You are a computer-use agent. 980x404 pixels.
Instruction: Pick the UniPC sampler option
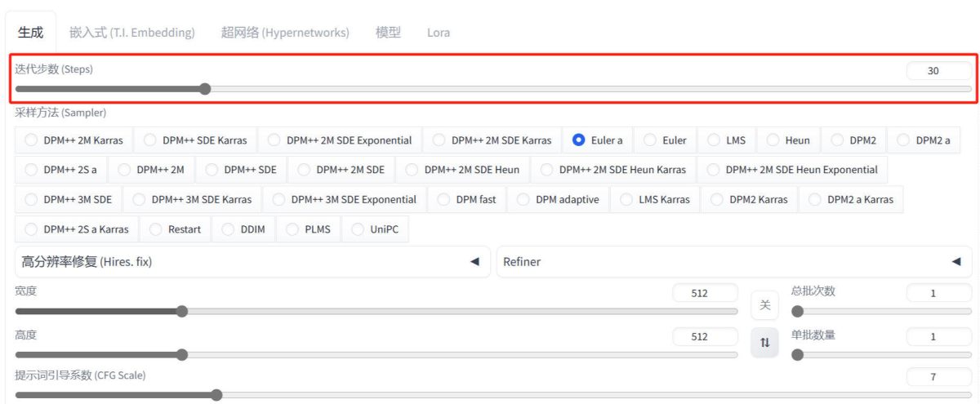click(x=376, y=229)
